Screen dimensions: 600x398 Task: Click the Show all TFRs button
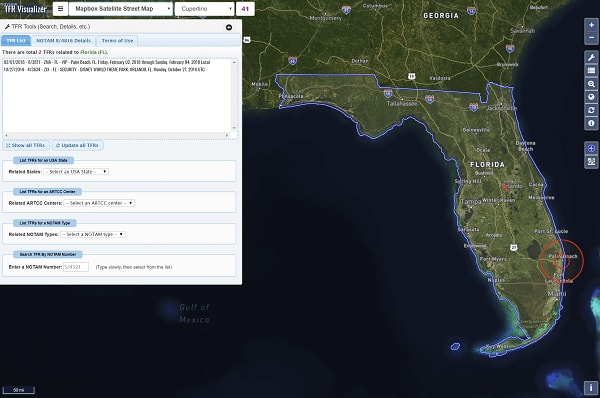click(26, 145)
